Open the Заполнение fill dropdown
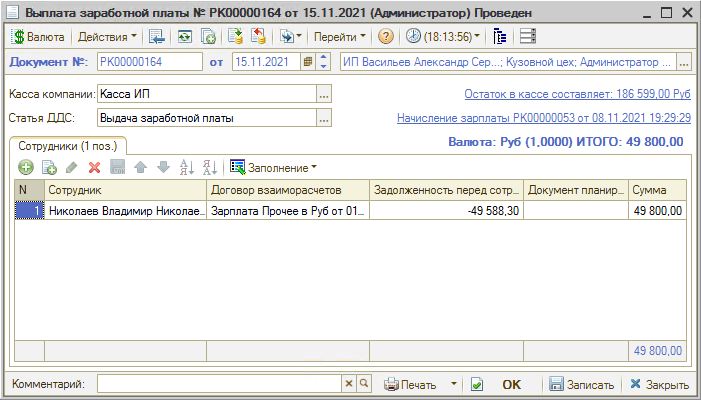Viewport: 701px width, 400px height. tap(273, 167)
